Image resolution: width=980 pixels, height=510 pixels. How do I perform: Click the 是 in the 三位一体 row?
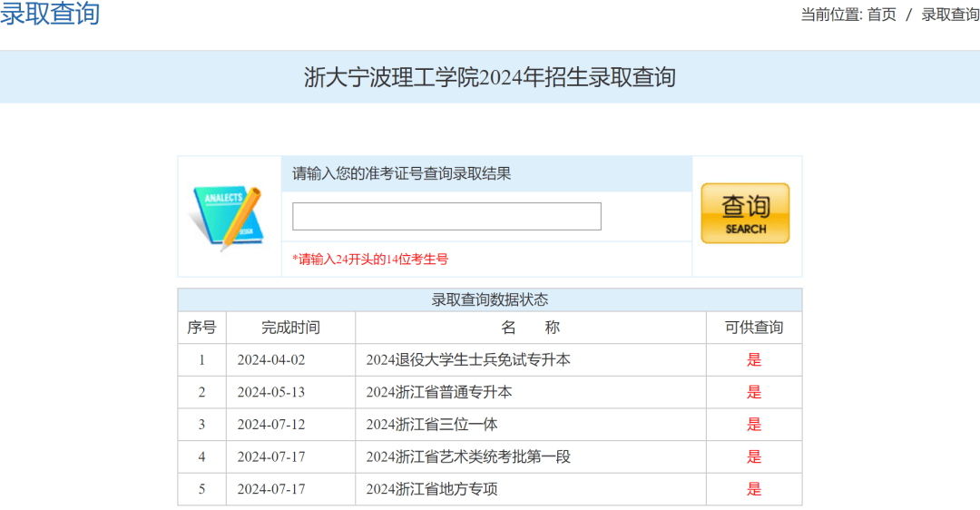[754, 425]
